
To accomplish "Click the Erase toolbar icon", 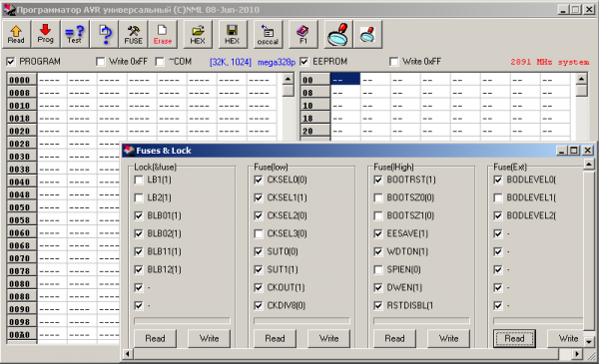I will coord(163,34).
